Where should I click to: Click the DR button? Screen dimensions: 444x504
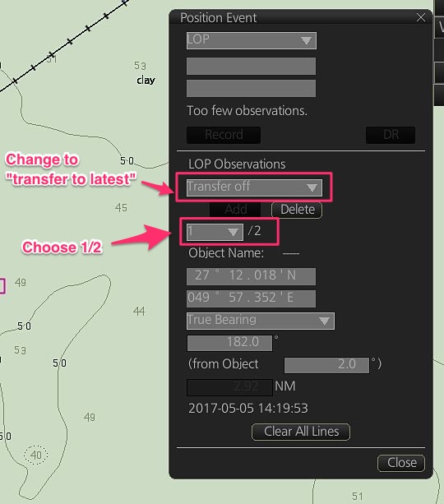[x=391, y=135]
